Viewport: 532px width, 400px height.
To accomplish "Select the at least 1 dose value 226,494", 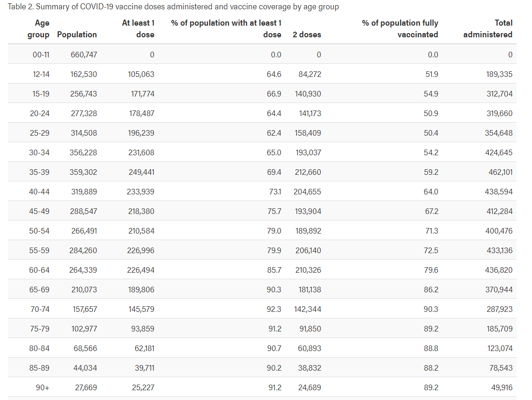I will (x=141, y=270).
